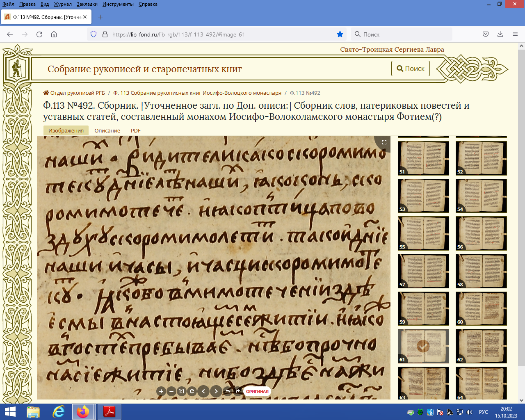525x420 pixels.
Task: Toggle fullscreen view of manuscript viewer
Action: tap(384, 142)
